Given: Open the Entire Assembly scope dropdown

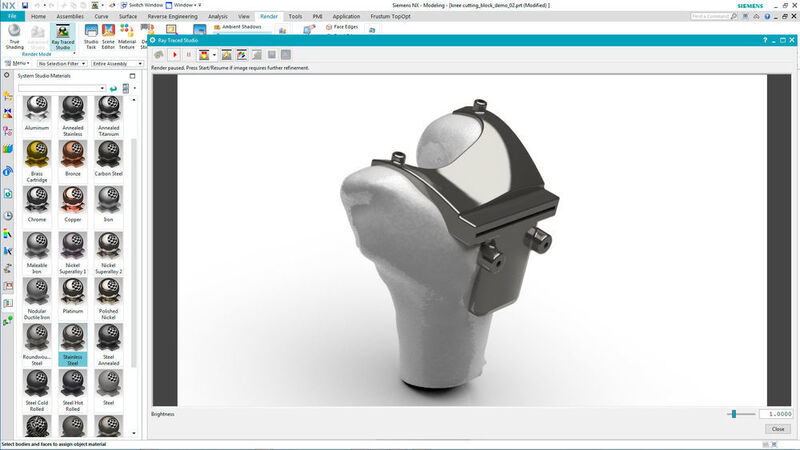Looking at the screenshot, I should coord(117,64).
